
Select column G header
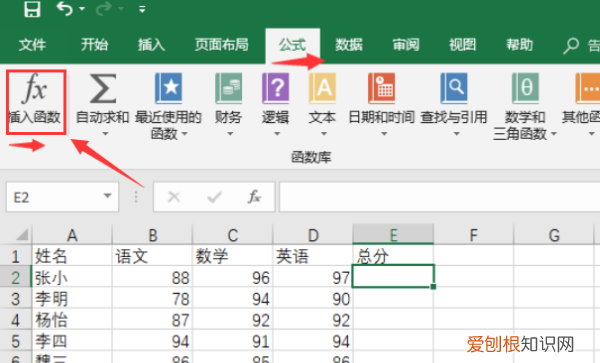(554, 235)
